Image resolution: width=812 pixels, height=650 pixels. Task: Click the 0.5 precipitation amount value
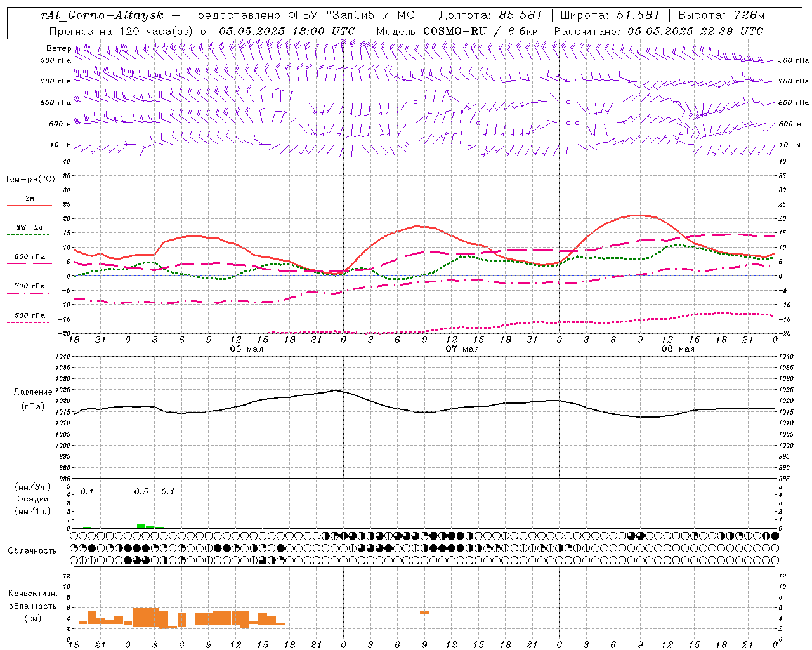(x=141, y=492)
